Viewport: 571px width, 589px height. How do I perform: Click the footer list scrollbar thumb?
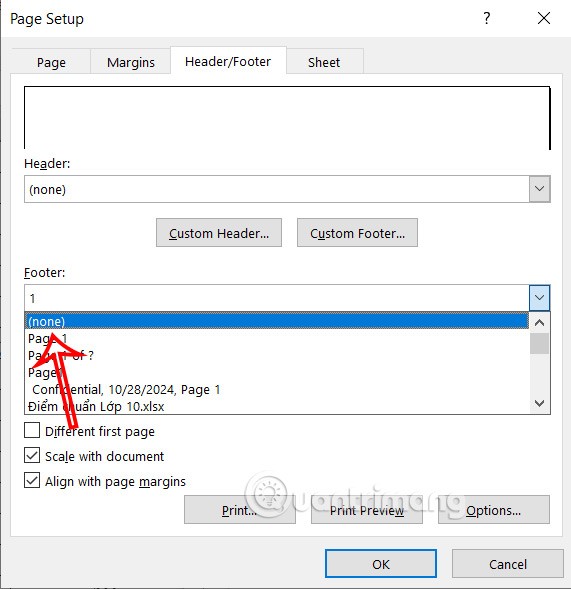(x=539, y=343)
